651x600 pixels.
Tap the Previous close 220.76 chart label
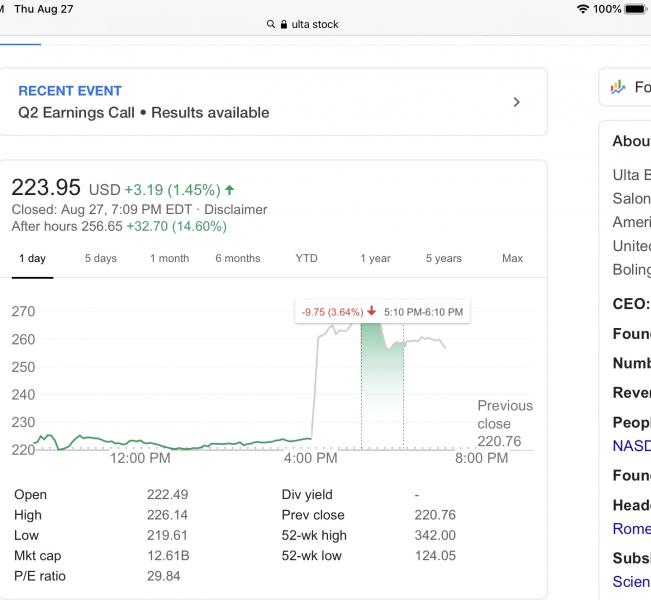coord(505,423)
